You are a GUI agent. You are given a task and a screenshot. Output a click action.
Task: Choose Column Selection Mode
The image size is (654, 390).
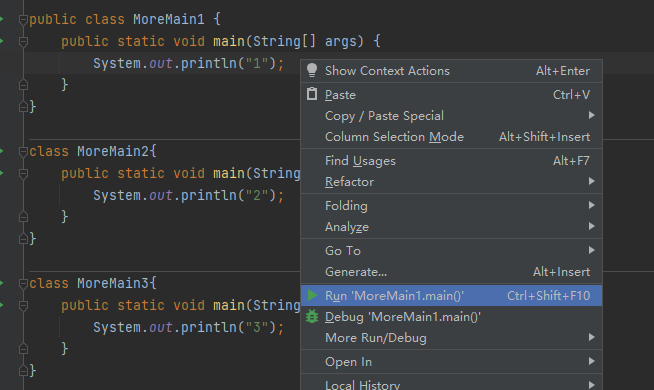click(451, 137)
